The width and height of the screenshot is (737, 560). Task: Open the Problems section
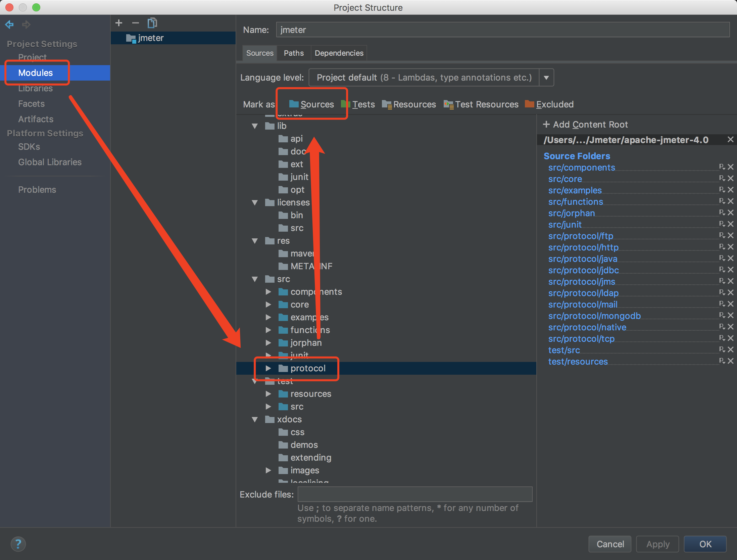37,190
